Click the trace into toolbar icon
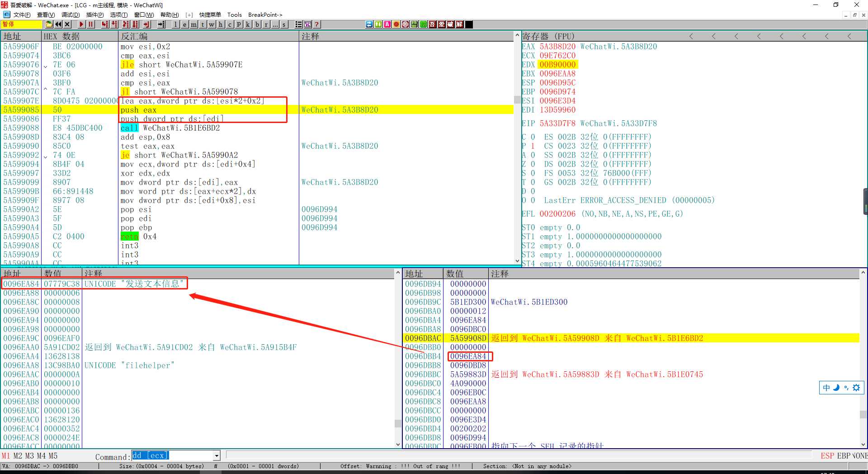 (126, 24)
